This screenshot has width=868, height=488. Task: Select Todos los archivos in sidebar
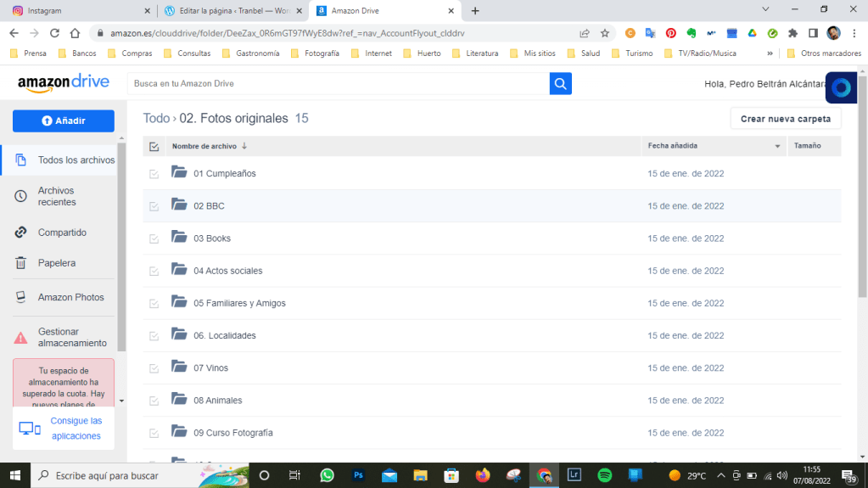[x=76, y=160]
